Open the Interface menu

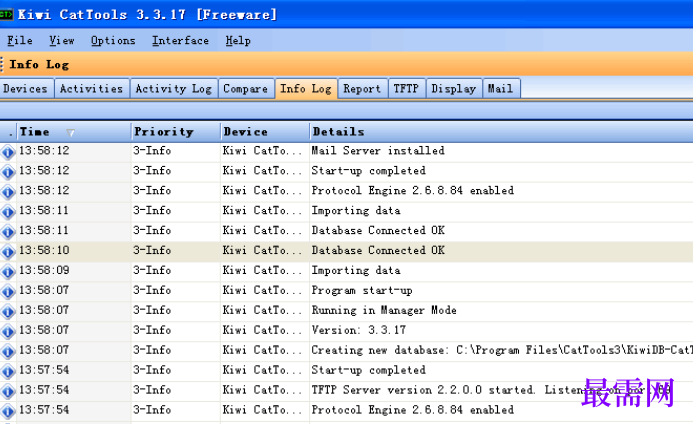pos(180,41)
